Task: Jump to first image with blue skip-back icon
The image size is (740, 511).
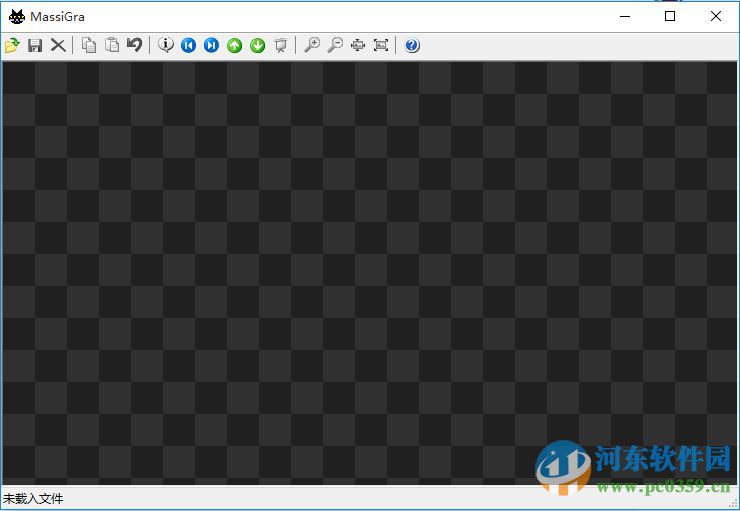Action: click(x=188, y=45)
